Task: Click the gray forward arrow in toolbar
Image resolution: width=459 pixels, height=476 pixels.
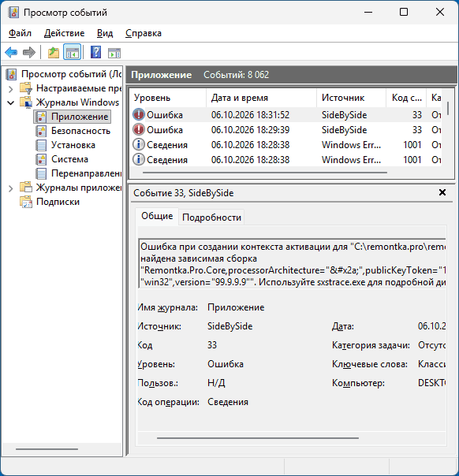Action: point(29,53)
